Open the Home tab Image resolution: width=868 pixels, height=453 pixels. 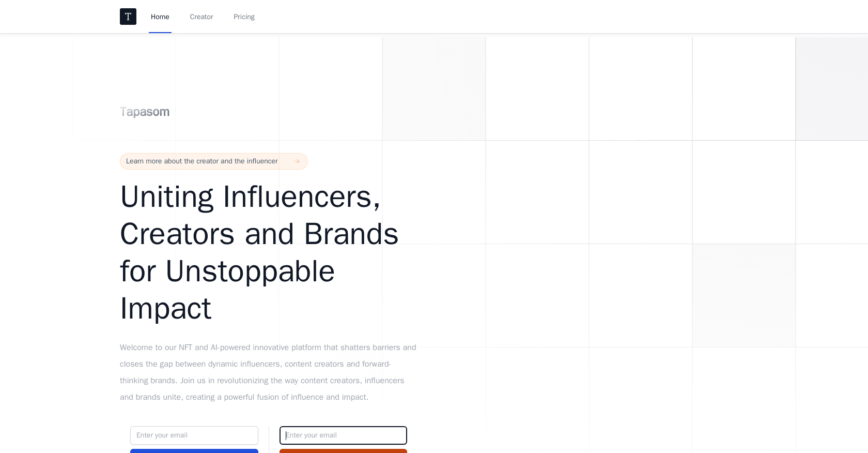(160, 17)
